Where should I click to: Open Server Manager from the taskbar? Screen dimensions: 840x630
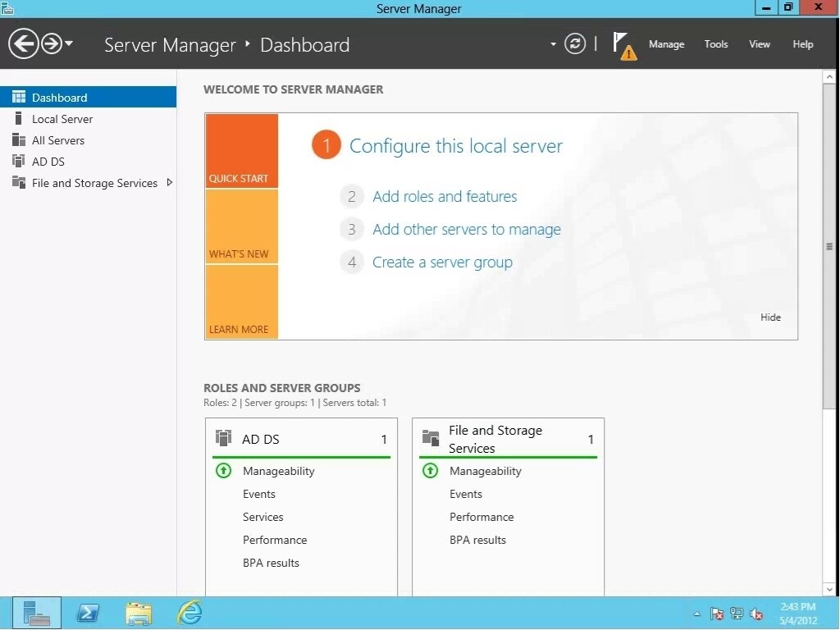(36, 613)
